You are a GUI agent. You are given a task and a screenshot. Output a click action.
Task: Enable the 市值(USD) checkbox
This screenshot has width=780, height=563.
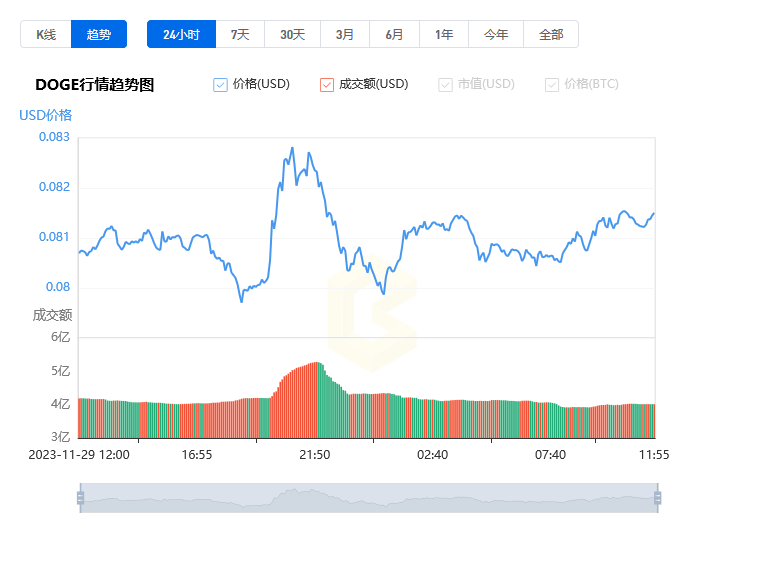[445, 85]
